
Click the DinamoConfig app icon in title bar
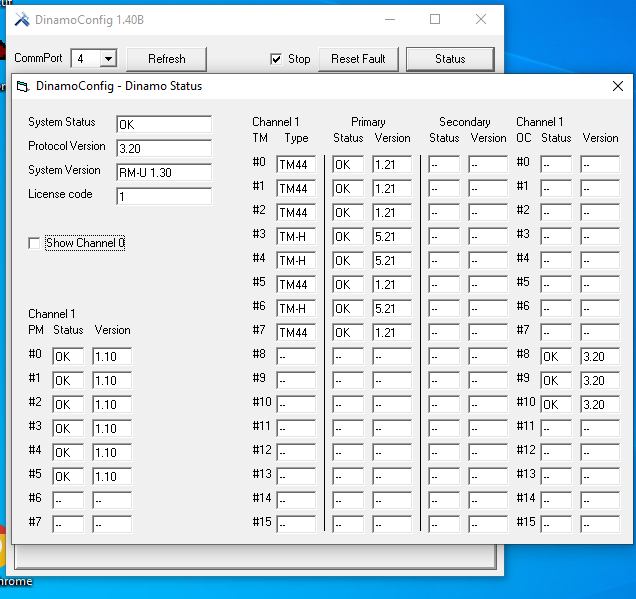point(22,19)
